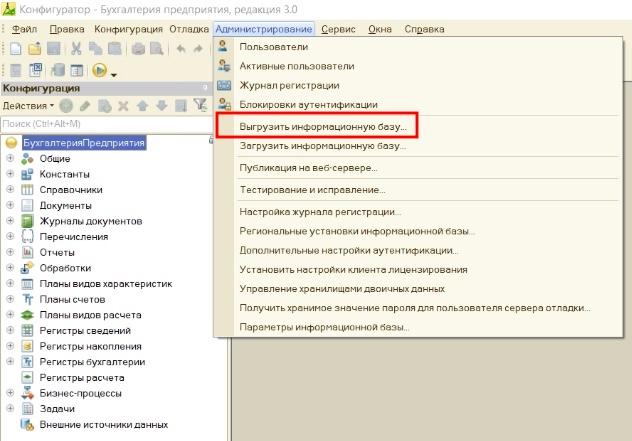Open the Правка menu
Image resolution: width=632 pixels, height=441 pixels.
tap(67, 29)
